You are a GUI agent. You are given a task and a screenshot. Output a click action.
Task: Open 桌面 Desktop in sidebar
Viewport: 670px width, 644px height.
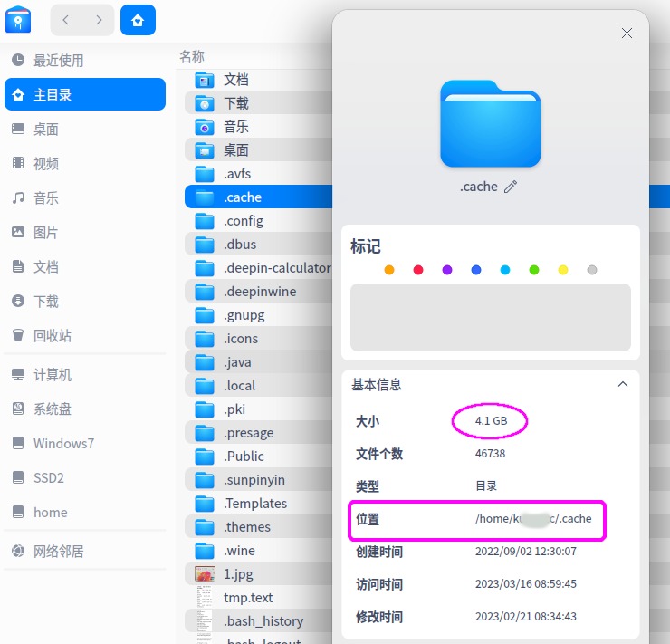tap(85, 129)
